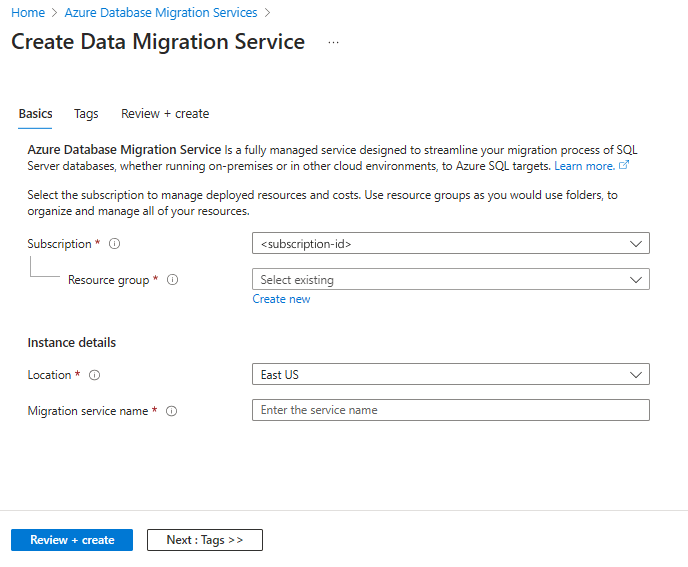Open the Review + create tab

pyautogui.click(x=165, y=114)
